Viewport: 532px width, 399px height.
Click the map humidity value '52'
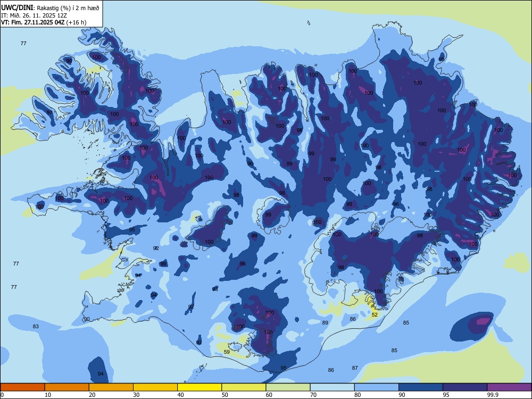point(375,315)
